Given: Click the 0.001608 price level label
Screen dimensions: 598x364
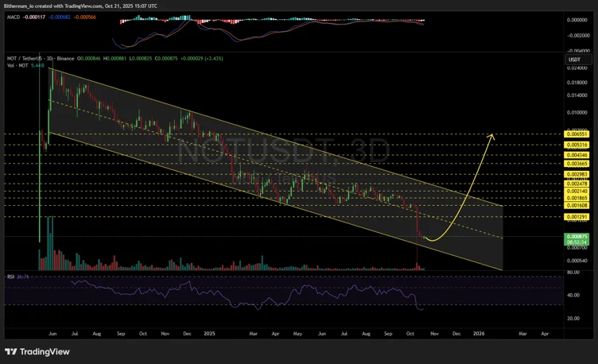Looking at the screenshot, I should click(573, 204).
